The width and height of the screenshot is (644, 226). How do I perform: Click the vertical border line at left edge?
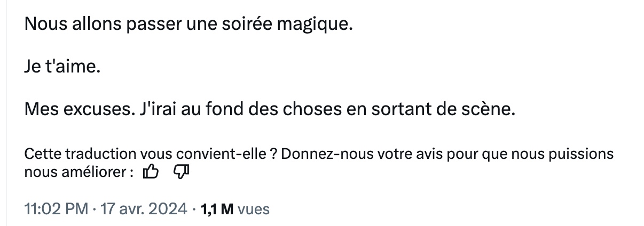[x=6, y=113]
